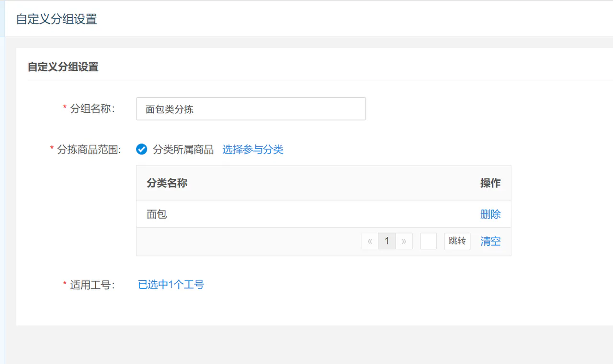The image size is (613, 364).
Task: Focus the page number jump field
Action: click(x=429, y=242)
